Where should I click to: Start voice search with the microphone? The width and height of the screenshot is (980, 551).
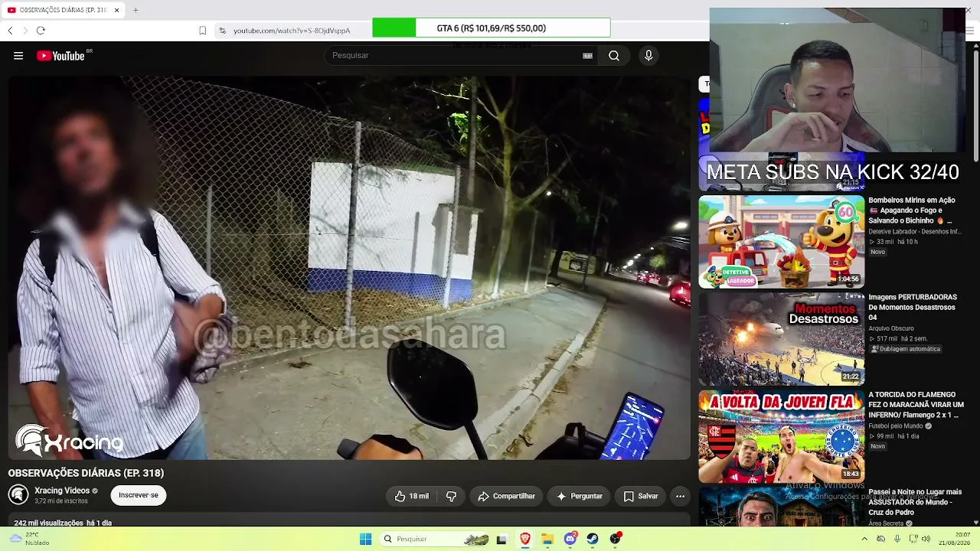648,56
